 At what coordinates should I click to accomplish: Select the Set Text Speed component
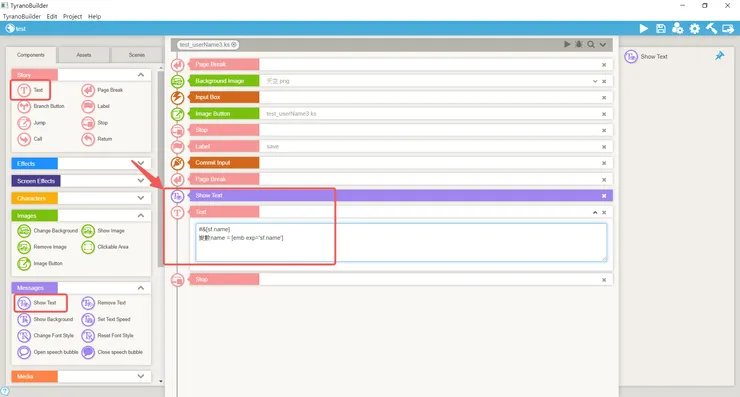point(106,320)
